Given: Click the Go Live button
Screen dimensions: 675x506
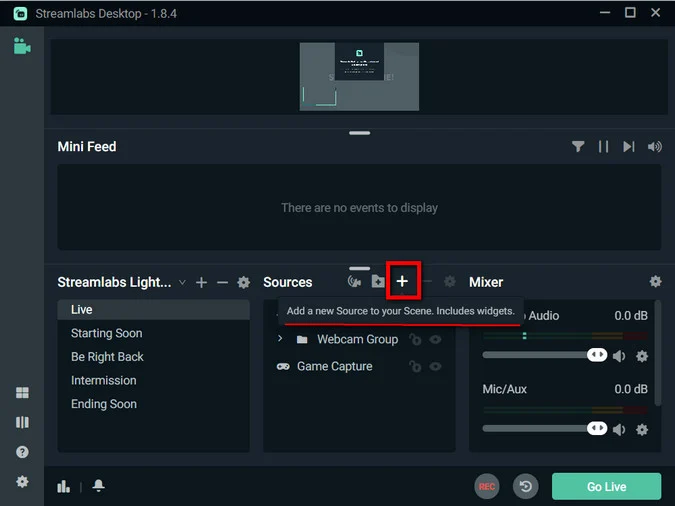Looking at the screenshot, I should [x=606, y=487].
